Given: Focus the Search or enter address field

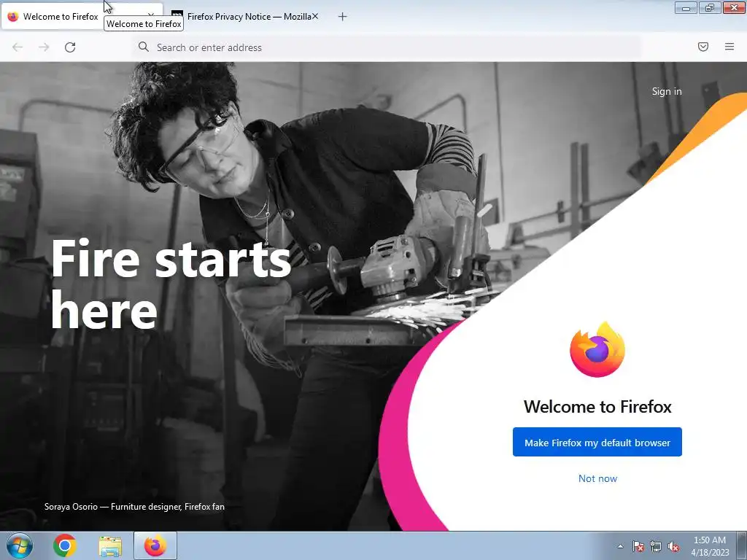Looking at the screenshot, I should [387, 47].
